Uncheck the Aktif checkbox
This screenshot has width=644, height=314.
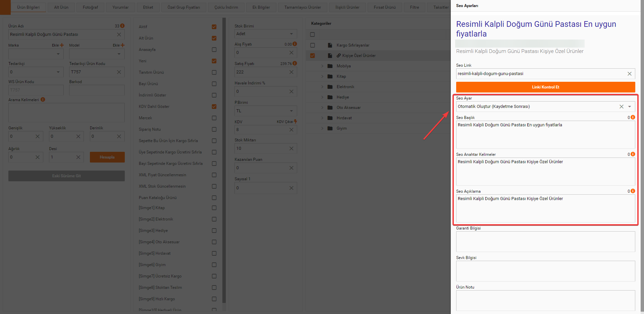click(x=214, y=27)
